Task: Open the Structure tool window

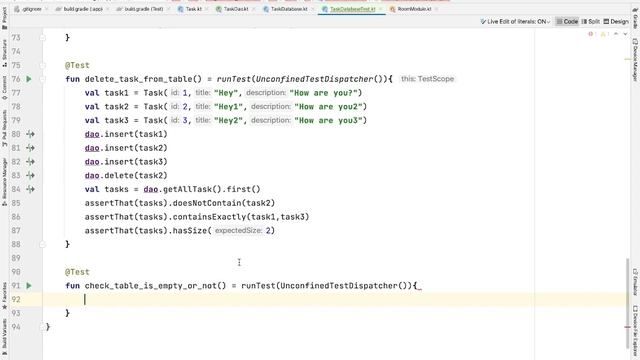Action: 4,53
